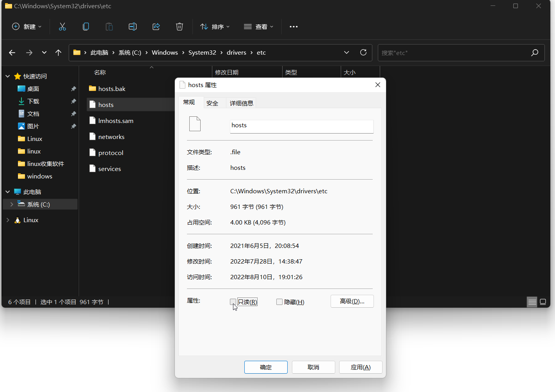Refresh the etc folder view
The height and width of the screenshot is (392, 555).
point(363,52)
